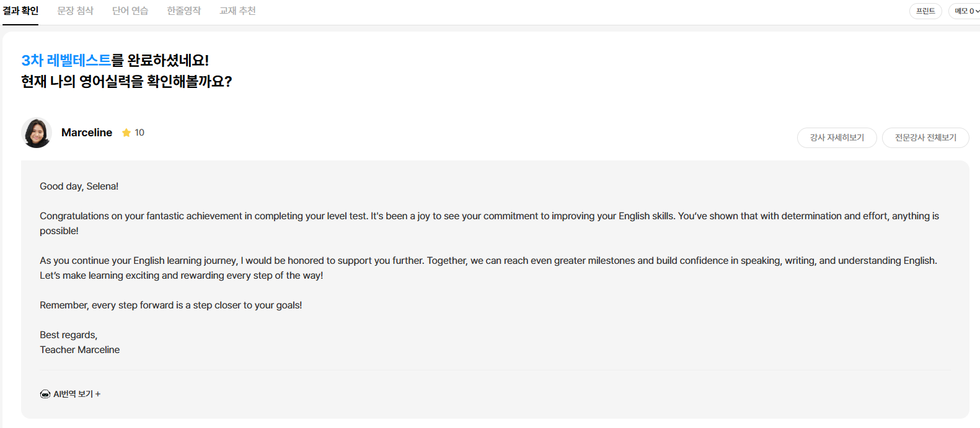Click the Teacher Marceline signature line
The height and width of the screenshot is (428, 980).
point(80,349)
